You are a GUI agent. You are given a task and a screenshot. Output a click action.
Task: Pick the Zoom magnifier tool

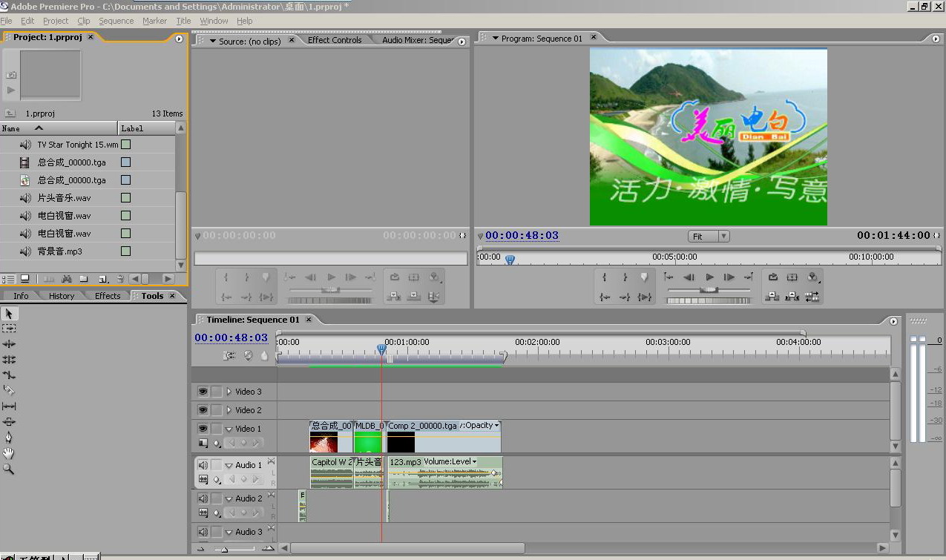[x=9, y=469]
